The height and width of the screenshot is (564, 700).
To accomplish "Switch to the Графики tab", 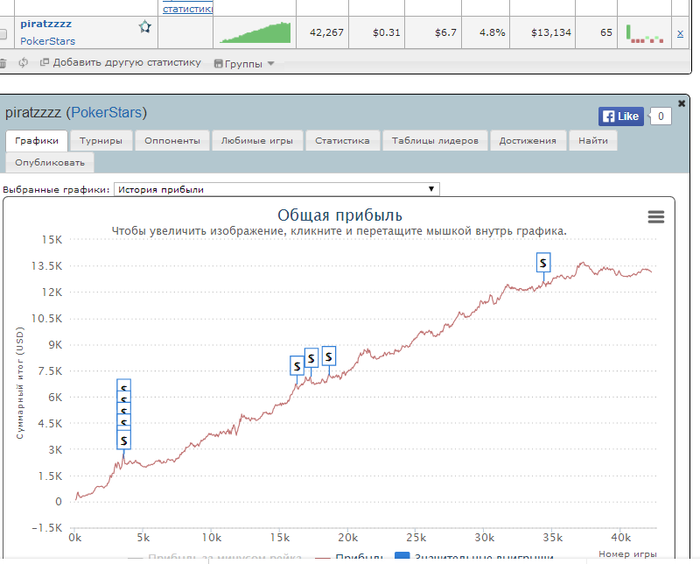I will pos(37,141).
